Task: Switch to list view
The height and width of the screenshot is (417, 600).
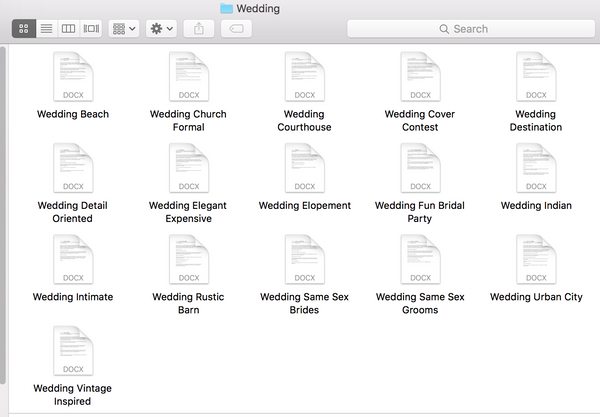Action: click(x=47, y=29)
